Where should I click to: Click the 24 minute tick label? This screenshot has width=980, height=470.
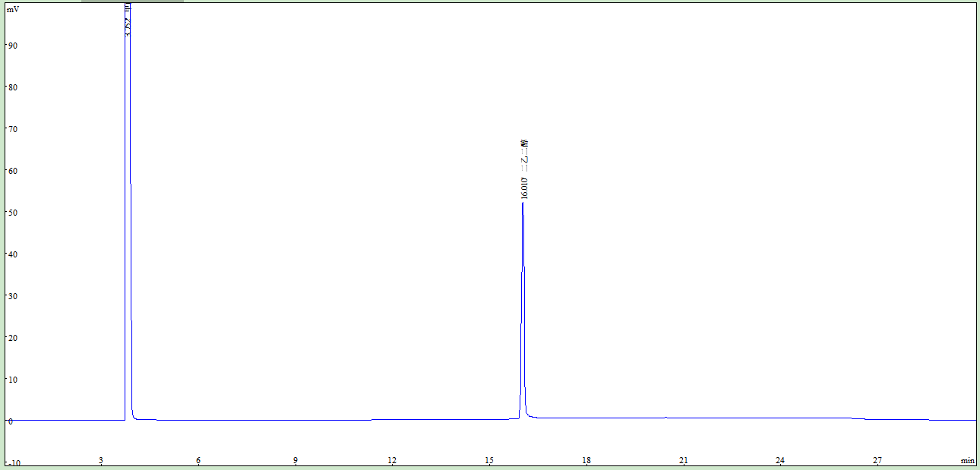(x=780, y=461)
